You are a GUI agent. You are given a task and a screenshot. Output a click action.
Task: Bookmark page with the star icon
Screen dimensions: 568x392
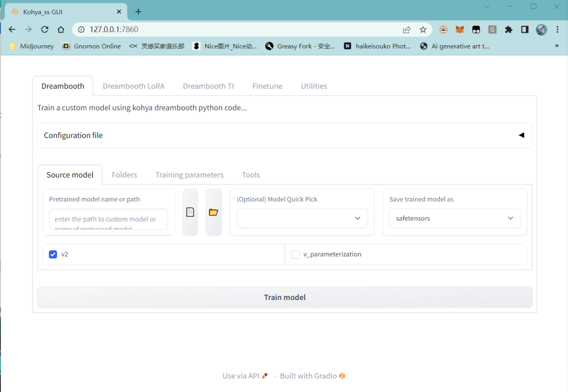(423, 29)
